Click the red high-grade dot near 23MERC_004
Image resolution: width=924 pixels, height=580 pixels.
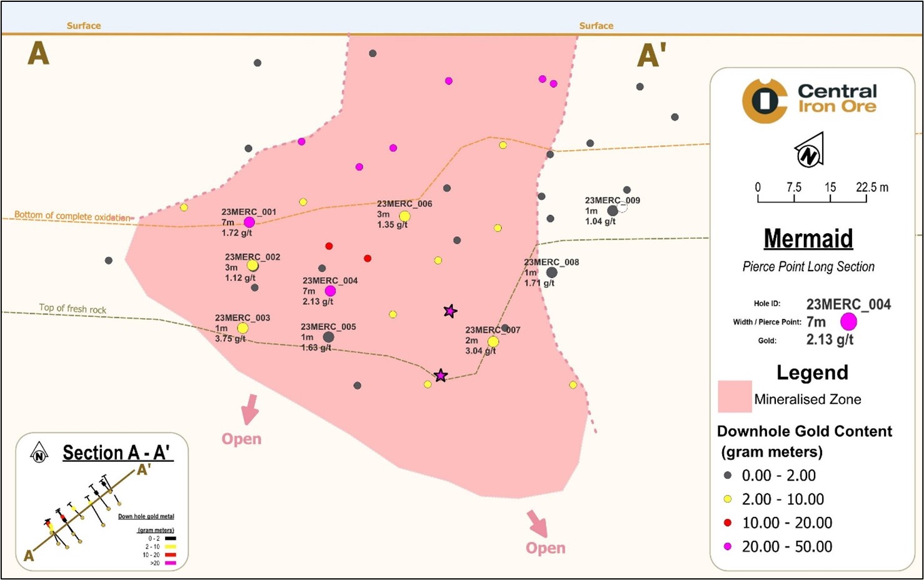click(x=329, y=246)
